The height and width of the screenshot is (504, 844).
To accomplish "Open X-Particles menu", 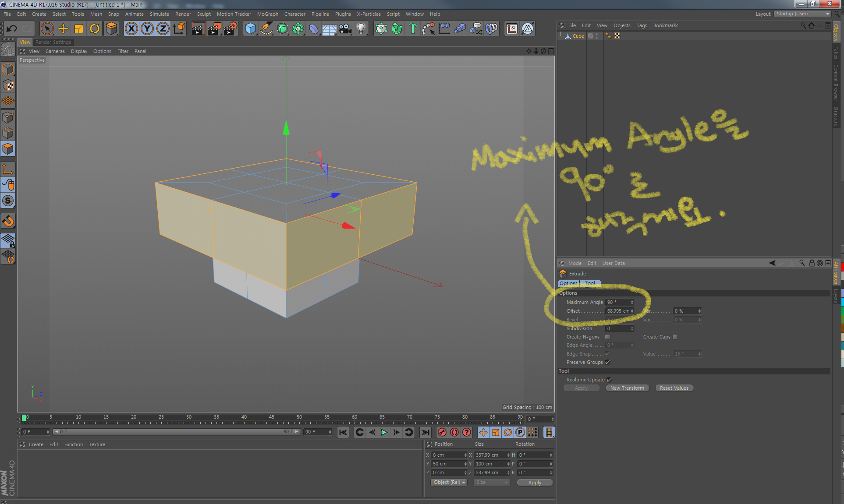I will [369, 14].
